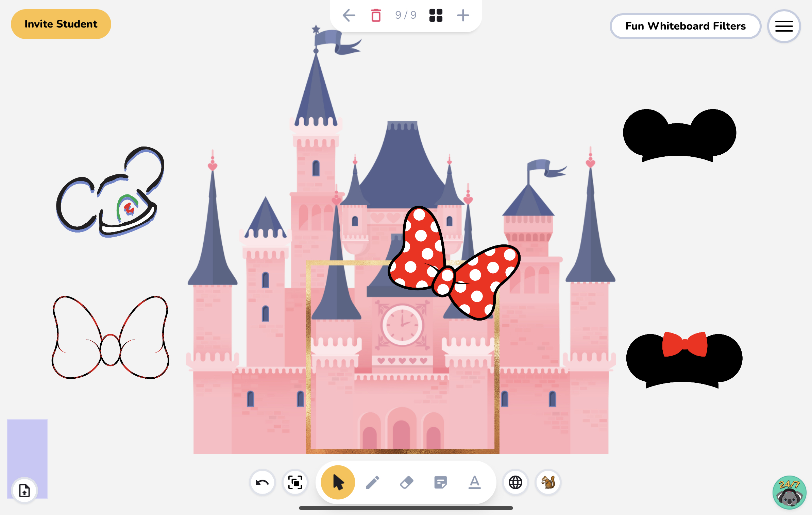Add a new whiteboard page with the plus
812x515 pixels.
[x=463, y=15]
